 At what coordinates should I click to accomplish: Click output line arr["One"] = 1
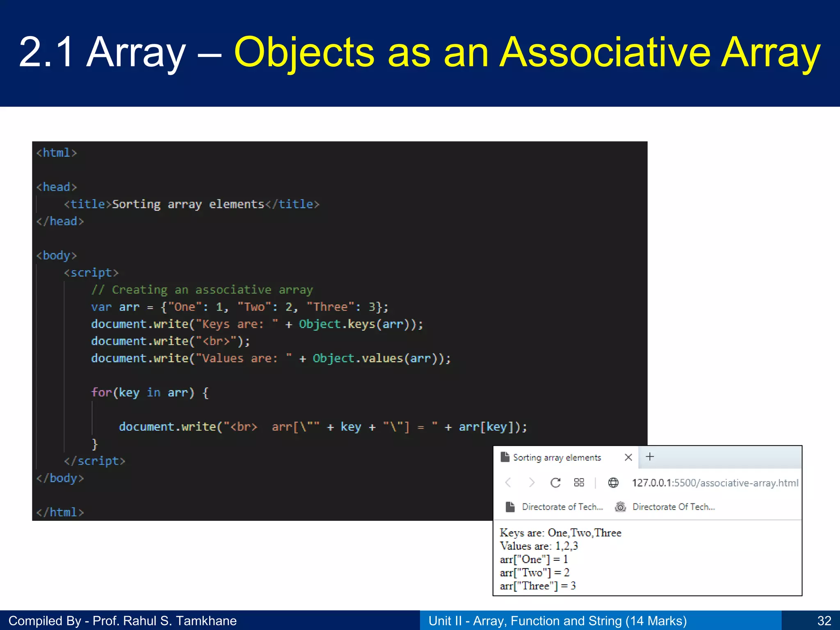[534, 559]
